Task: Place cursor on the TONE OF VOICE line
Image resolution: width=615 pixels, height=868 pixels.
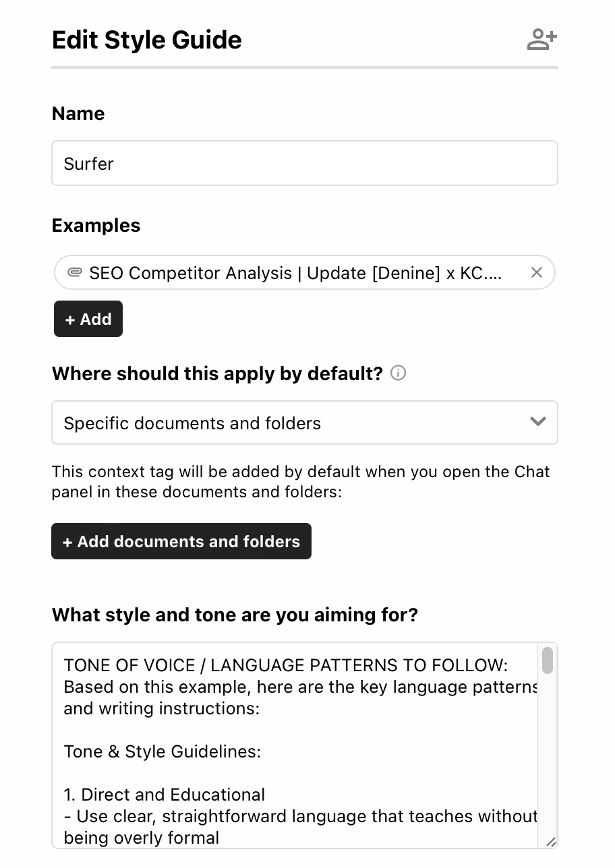Action: [285, 665]
